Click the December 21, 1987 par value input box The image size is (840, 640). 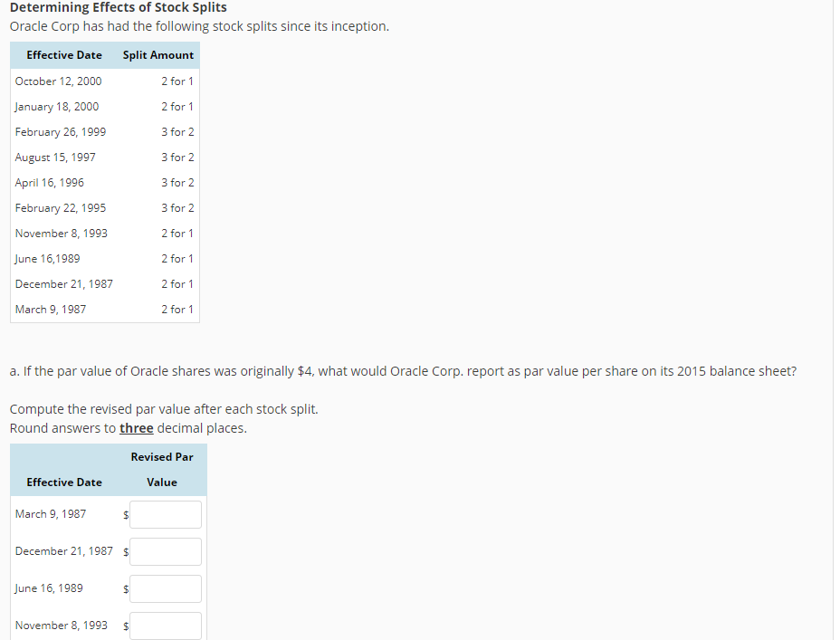click(165, 551)
